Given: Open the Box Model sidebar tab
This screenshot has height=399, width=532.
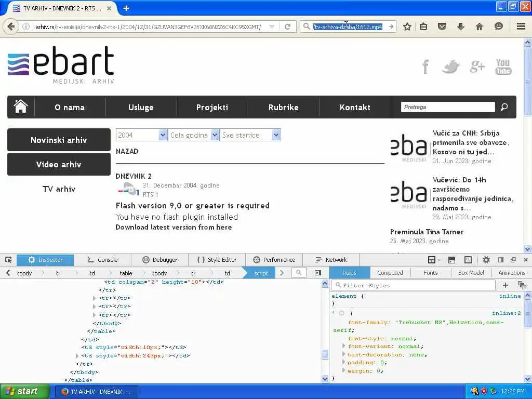Looking at the screenshot, I should pos(471,273).
